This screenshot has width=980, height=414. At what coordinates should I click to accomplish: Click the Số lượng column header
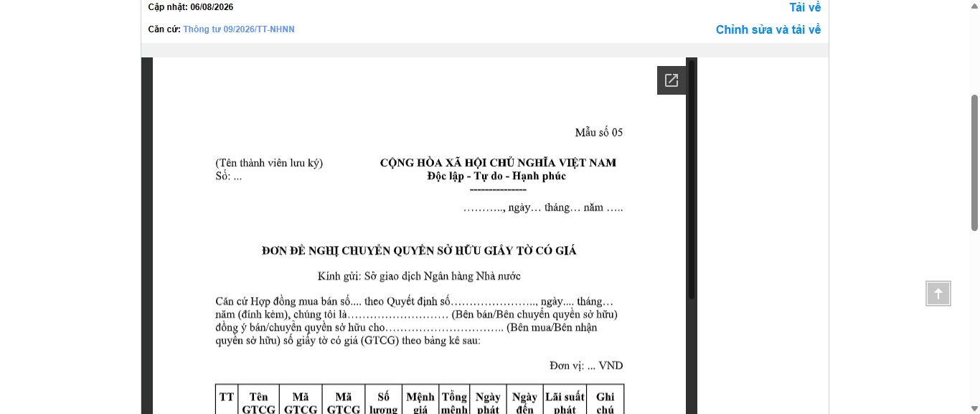pos(384,399)
